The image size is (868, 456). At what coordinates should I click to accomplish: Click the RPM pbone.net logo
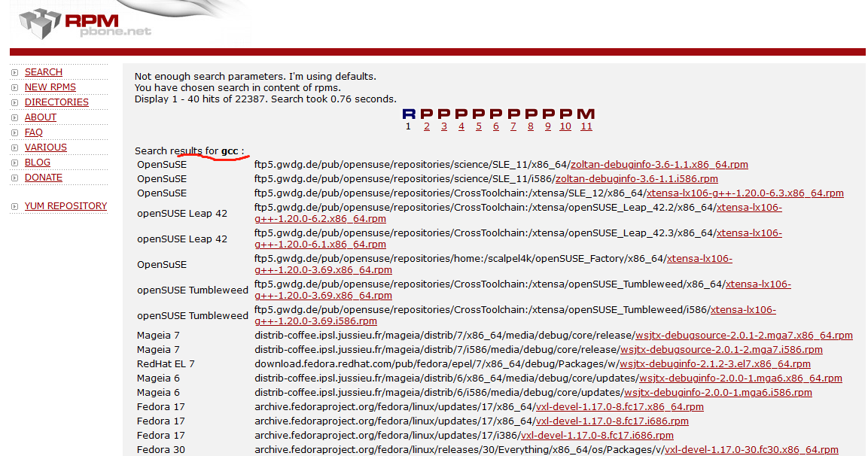[x=85, y=24]
